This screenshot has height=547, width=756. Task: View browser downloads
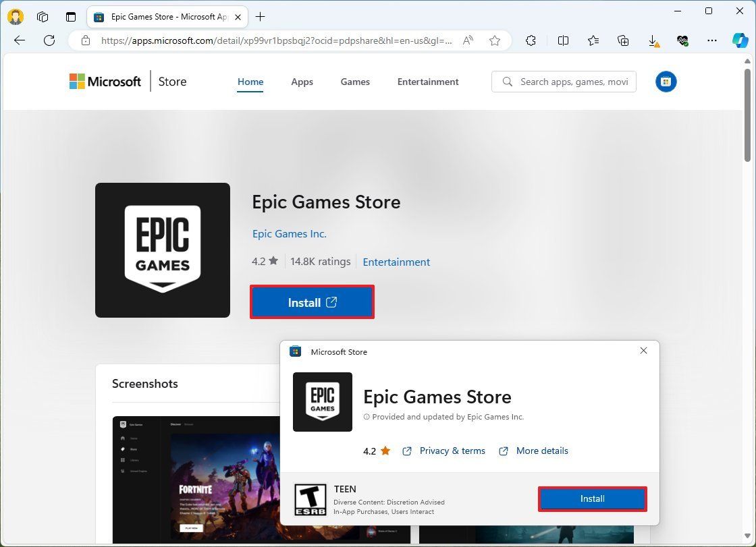pyautogui.click(x=653, y=40)
